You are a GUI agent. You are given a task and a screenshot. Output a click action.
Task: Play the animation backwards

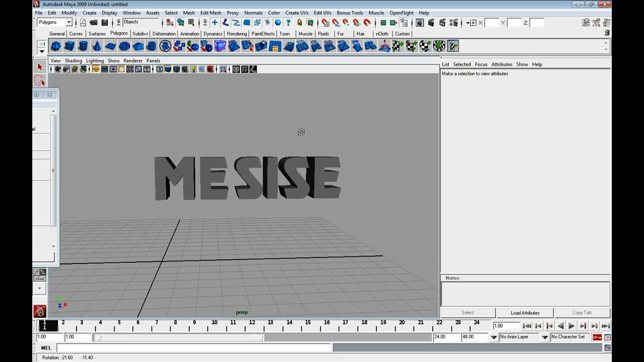560,326
